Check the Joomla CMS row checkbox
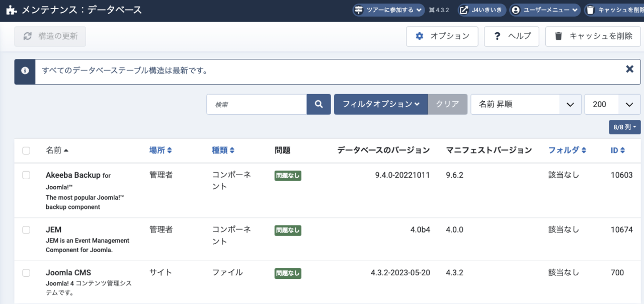 point(26,273)
